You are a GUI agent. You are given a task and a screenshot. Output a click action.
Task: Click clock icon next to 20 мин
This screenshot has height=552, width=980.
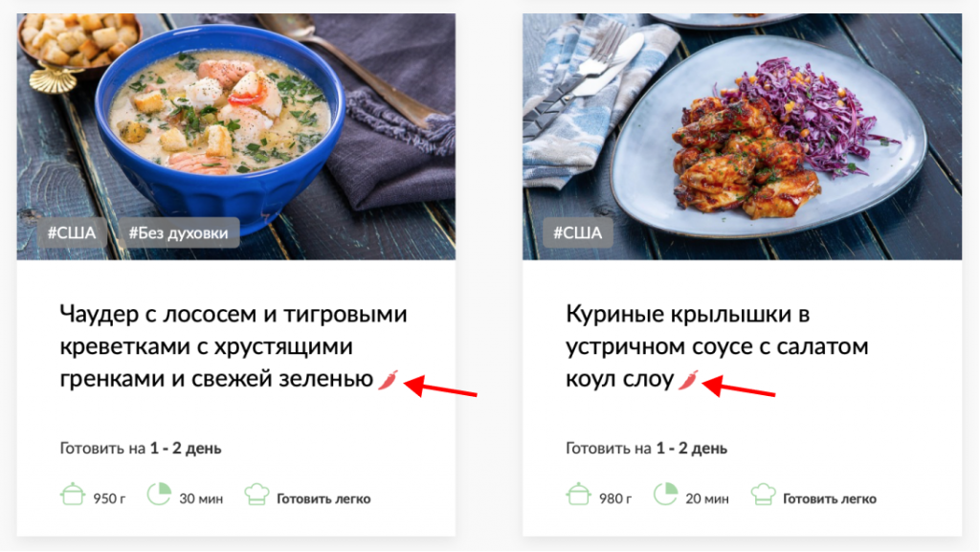pos(665,494)
